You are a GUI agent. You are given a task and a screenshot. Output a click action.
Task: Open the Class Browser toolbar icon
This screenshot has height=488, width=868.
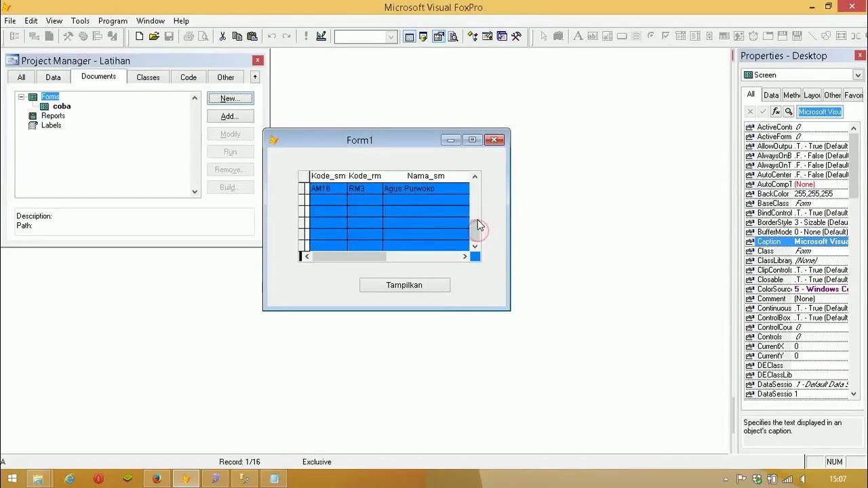click(x=472, y=37)
